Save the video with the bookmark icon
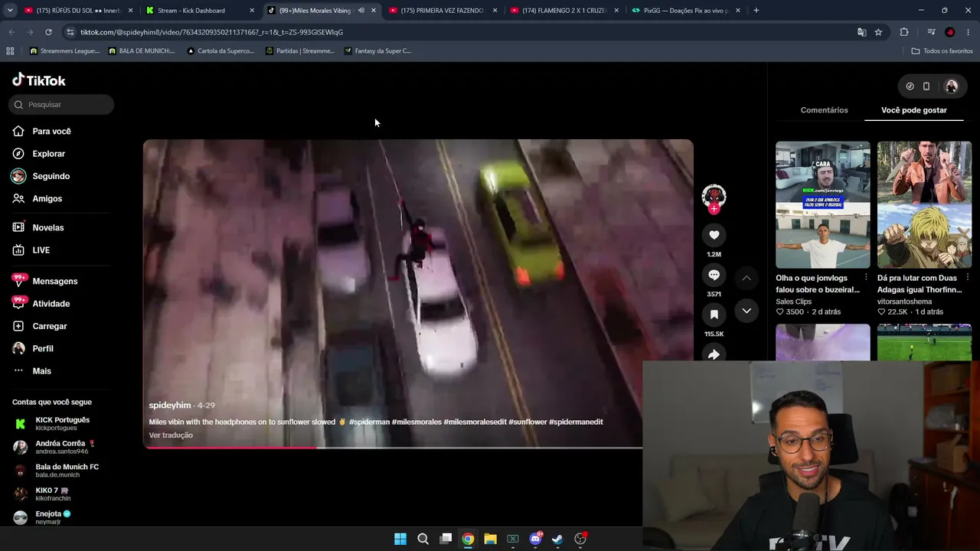Image resolution: width=980 pixels, height=551 pixels. (714, 315)
